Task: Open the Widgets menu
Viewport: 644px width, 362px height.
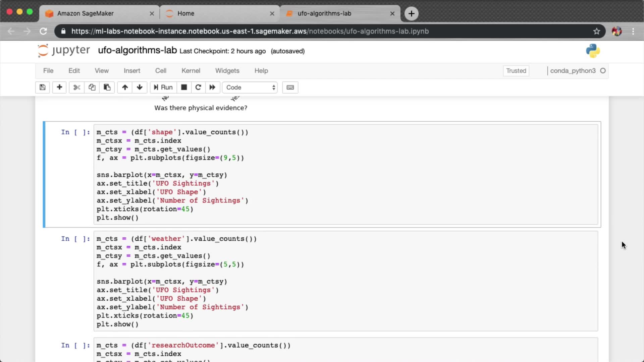Action: [x=227, y=71]
